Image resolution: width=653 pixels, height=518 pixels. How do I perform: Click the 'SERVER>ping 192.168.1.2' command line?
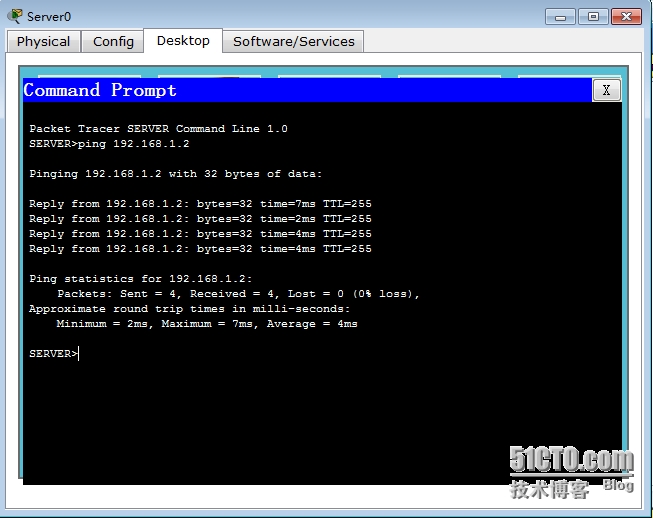click(x=109, y=144)
